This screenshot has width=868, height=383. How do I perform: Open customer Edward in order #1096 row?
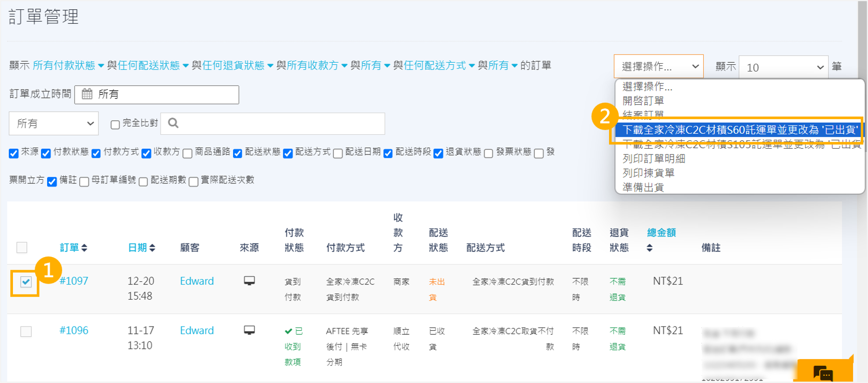[196, 330]
